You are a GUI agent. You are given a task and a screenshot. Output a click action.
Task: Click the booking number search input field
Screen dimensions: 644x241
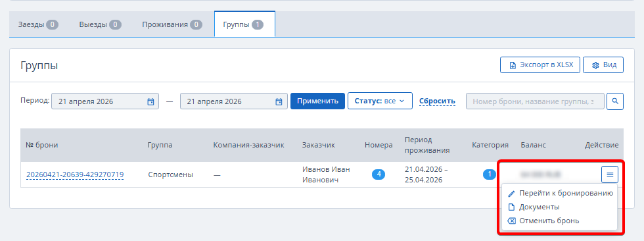coord(535,101)
